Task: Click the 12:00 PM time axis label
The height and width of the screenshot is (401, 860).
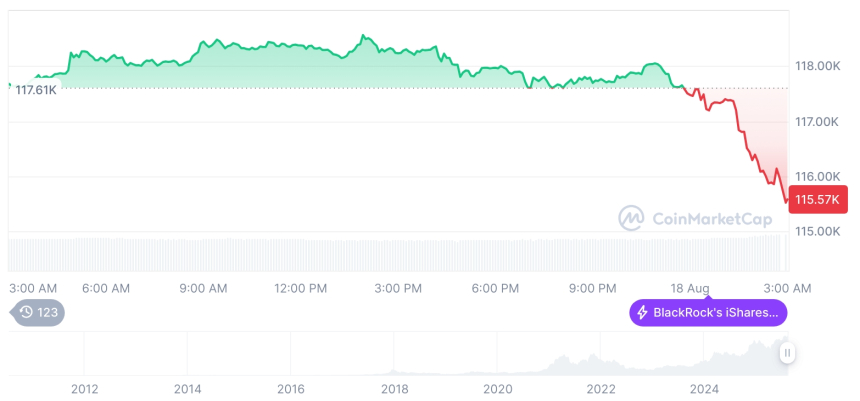Action: coord(300,288)
